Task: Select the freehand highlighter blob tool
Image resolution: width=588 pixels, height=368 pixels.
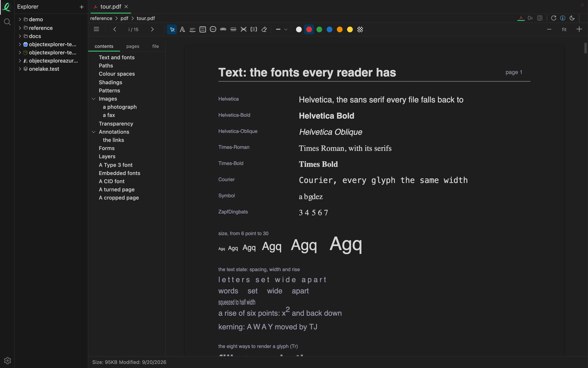Action: pos(223,29)
